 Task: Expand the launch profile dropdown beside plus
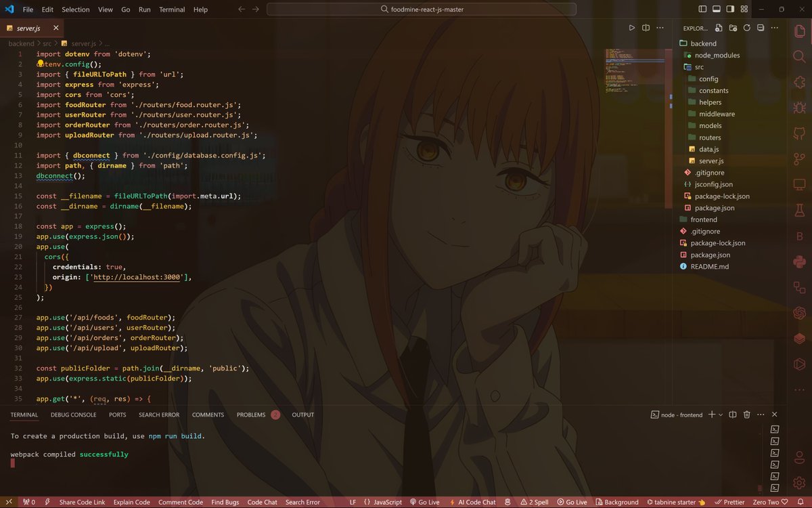[x=721, y=415]
